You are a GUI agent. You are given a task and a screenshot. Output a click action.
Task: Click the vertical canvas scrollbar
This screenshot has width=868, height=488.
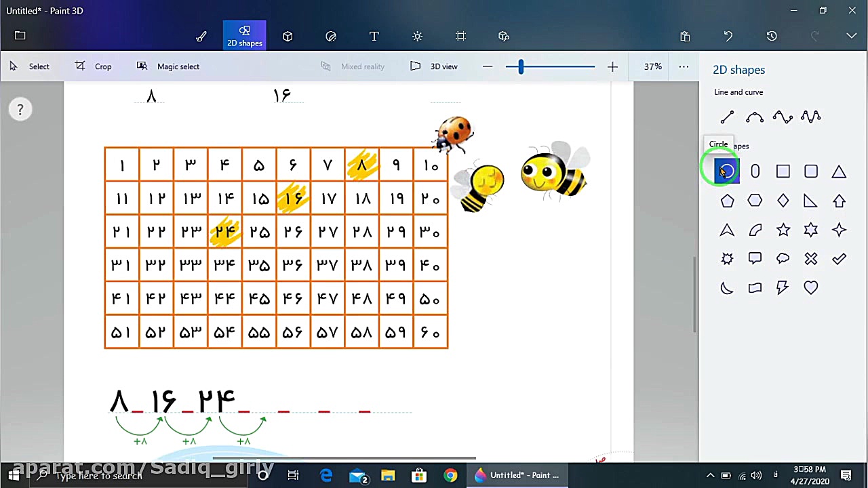point(694,294)
